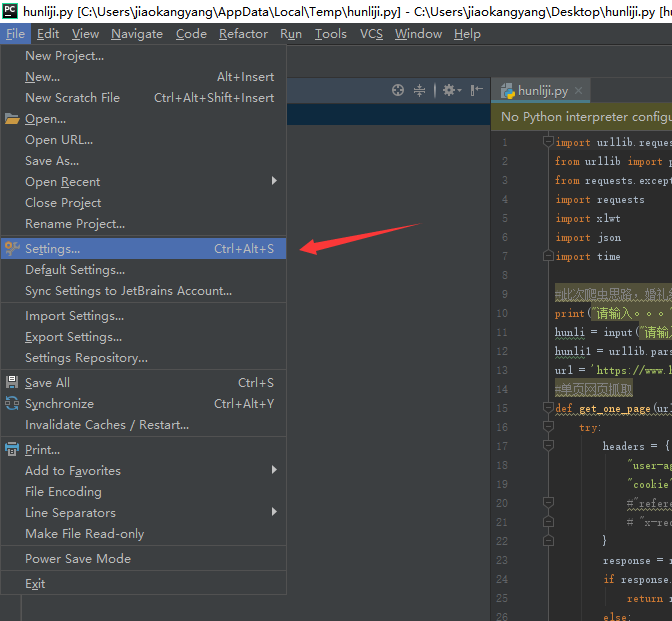This screenshot has width=672, height=621.
Task: Click the Python file icon on tab
Action: [508, 91]
